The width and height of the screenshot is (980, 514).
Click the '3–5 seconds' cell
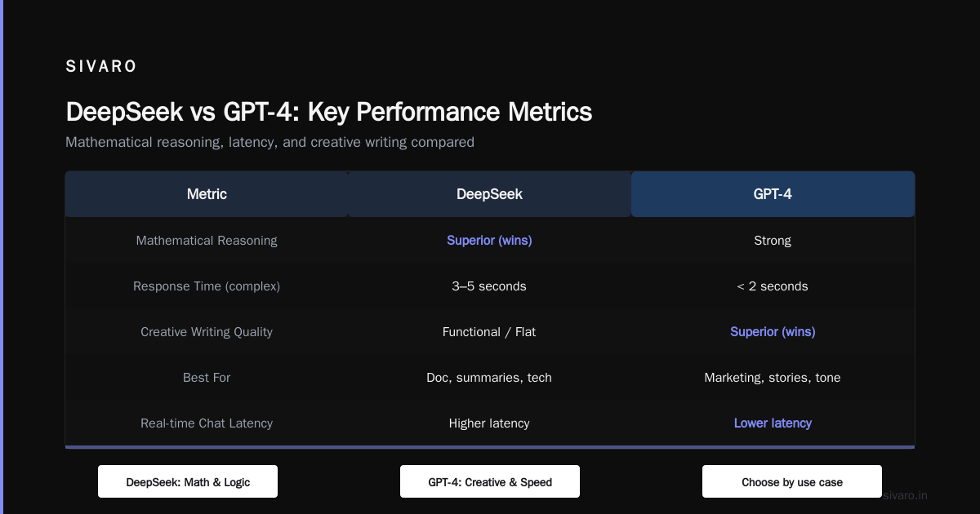point(489,286)
